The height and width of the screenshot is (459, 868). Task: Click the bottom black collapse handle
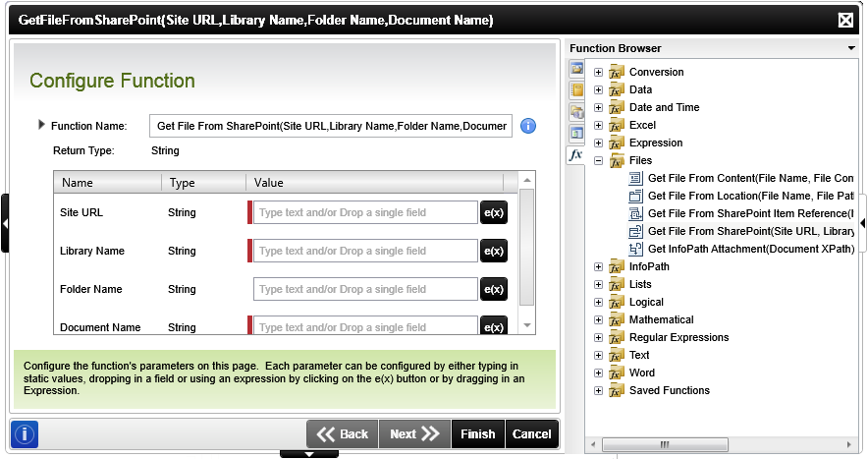click(x=309, y=454)
